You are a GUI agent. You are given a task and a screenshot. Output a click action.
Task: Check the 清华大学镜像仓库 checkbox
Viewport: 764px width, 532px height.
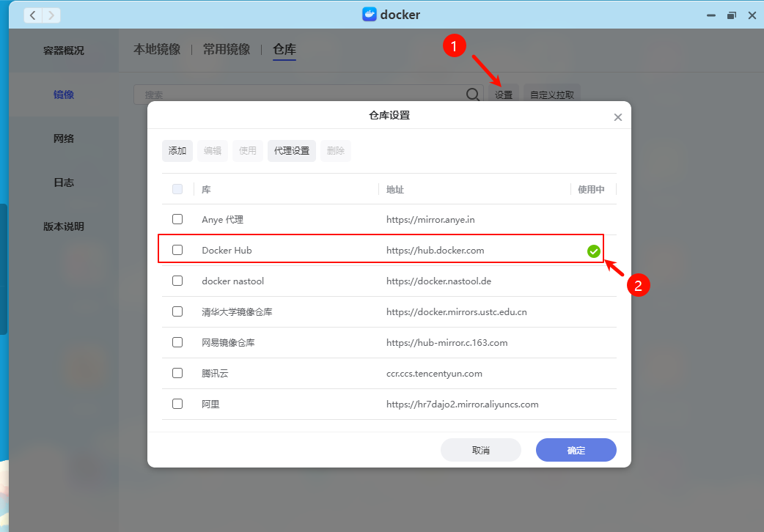(x=177, y=311)
